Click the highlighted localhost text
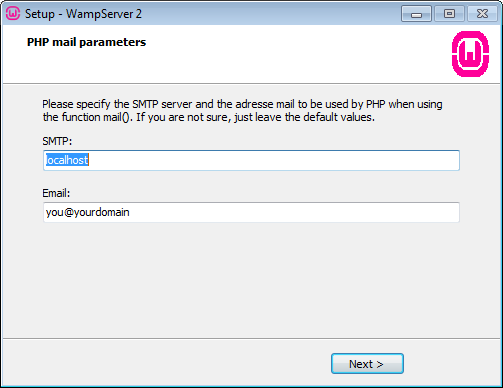This screenshot has width=503, height=388. (67, 160)
